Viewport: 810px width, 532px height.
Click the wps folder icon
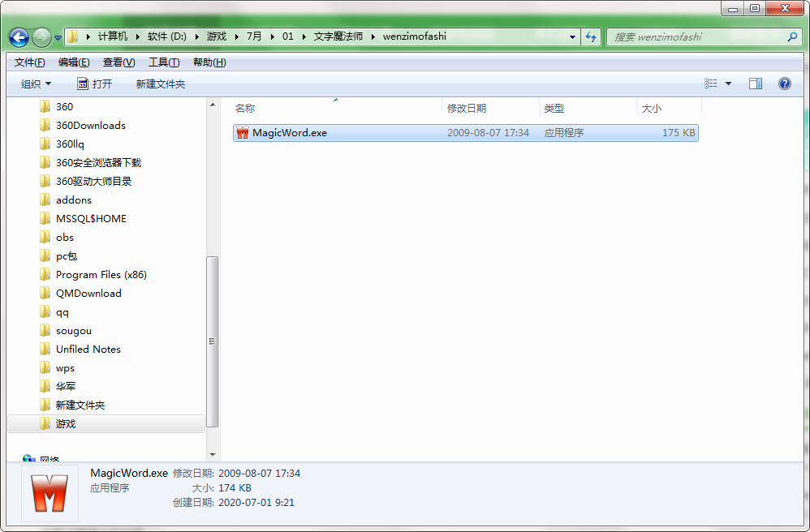pos(45,368)
